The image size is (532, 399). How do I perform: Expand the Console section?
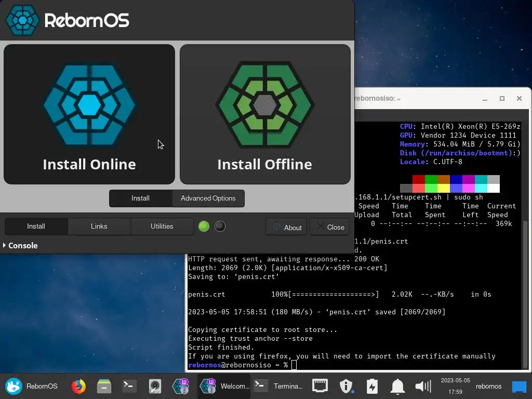(x=20, y=245)
